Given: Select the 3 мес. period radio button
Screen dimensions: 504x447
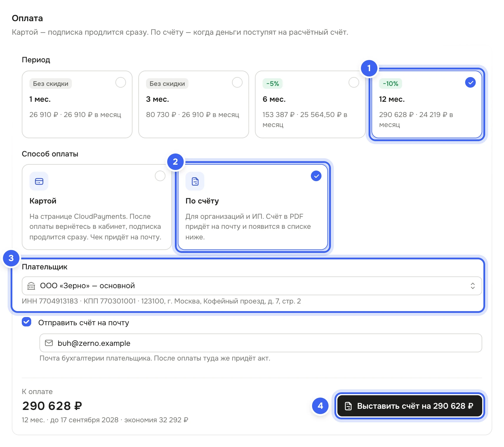Looking at the screenshot, I should 237,82.
